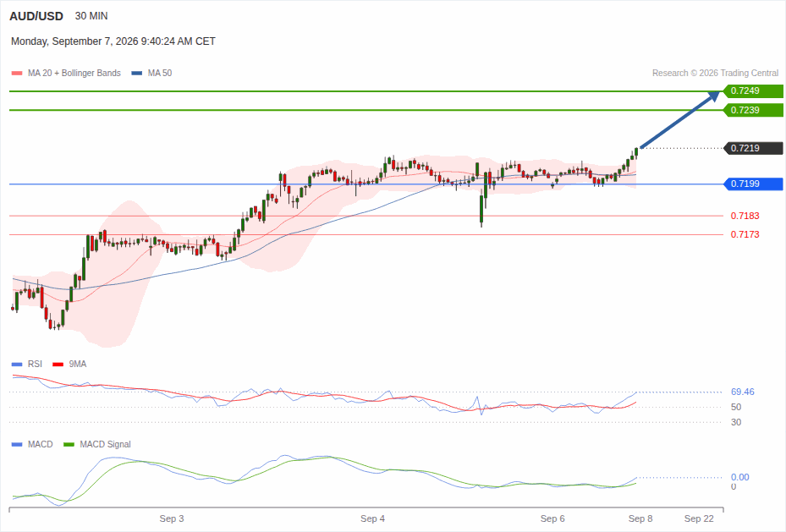Toggle the MA 50 legend label
This screenshot has width=786, height=532.
click(x=160, y=73)
